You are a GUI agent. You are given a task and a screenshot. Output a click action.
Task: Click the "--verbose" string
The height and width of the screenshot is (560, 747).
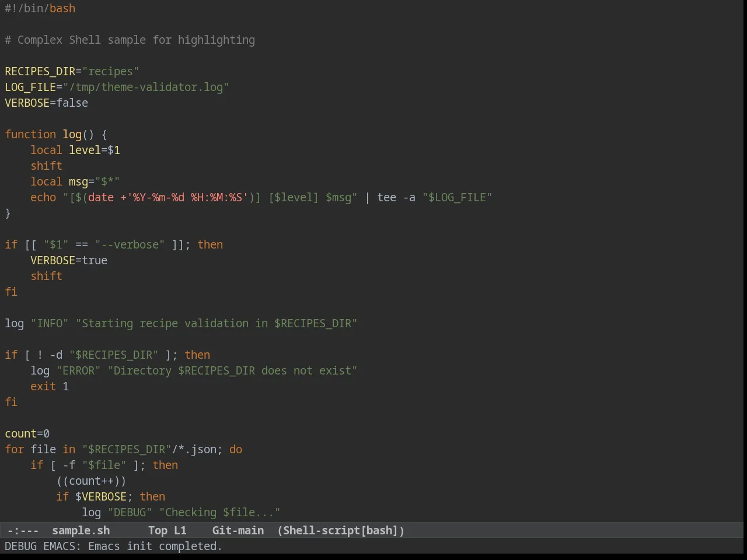pyautogui.click(x=130, y=244)
